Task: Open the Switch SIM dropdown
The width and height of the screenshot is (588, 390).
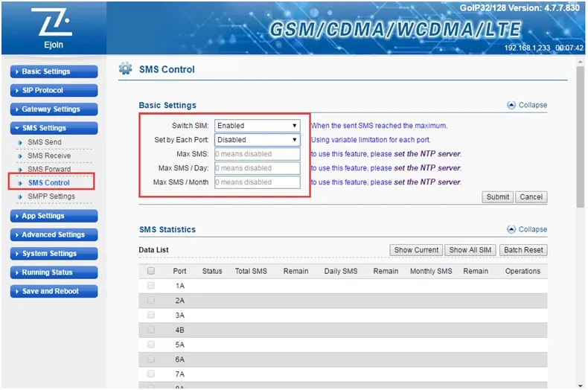Action: click(257, 126)
